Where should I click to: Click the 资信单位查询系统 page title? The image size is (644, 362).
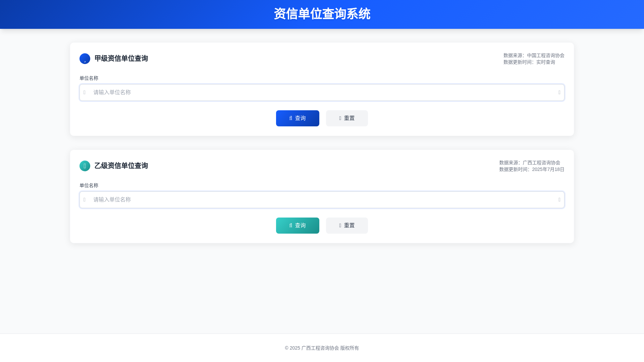322,14
